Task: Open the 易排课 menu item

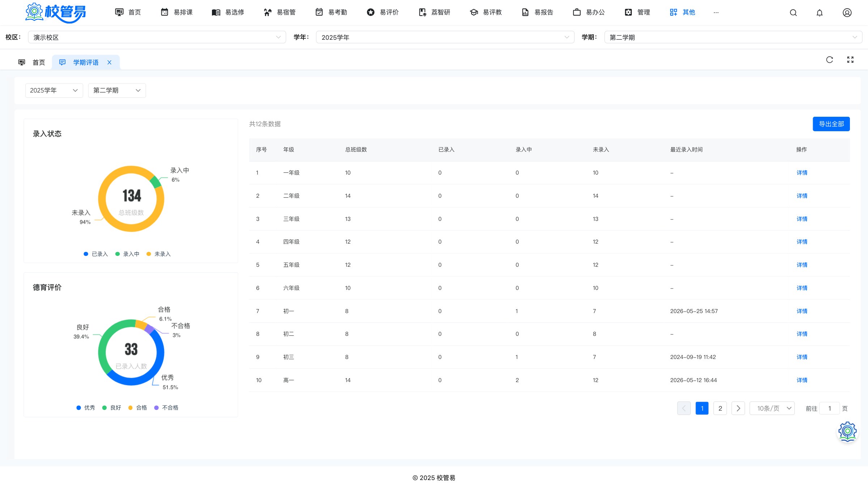Action: [x=176, y=12]
